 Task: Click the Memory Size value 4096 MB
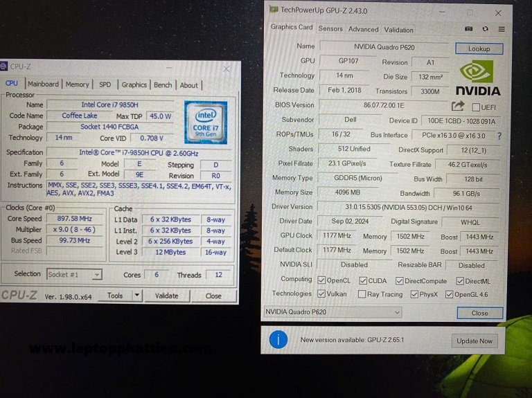tap(348, 192)
